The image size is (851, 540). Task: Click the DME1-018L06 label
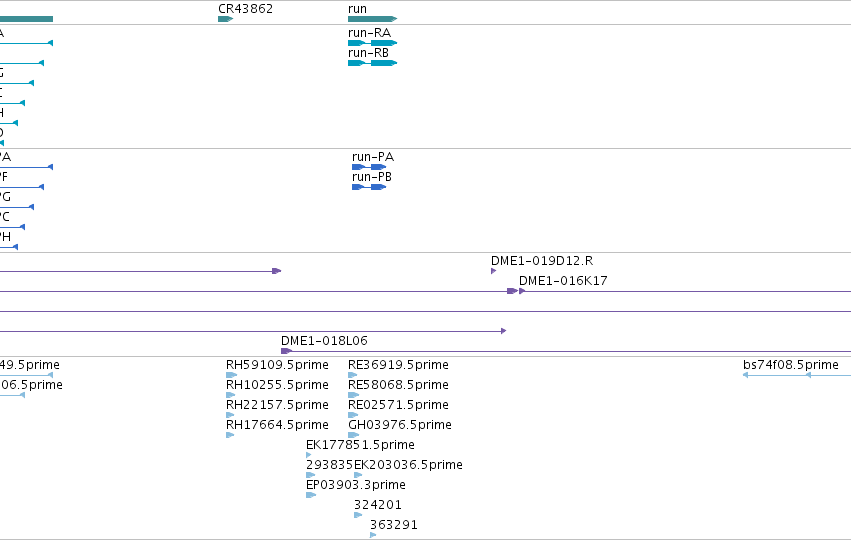click(x=324, y=341)
